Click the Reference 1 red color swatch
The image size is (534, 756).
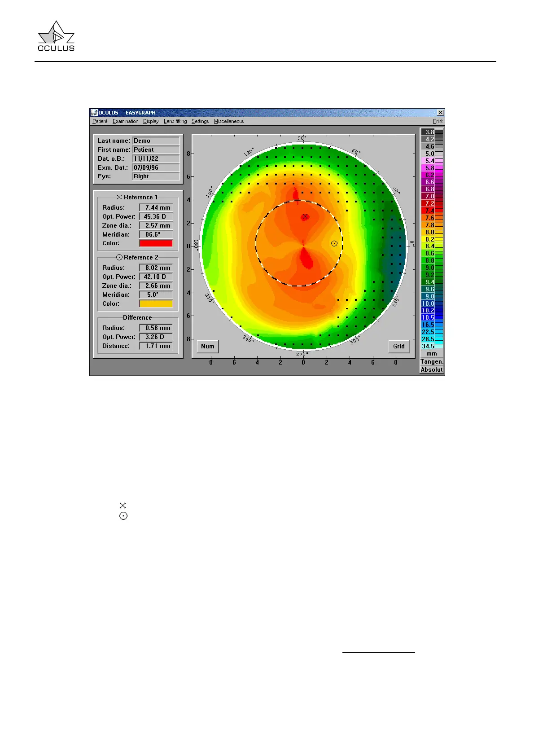[156, 243]
